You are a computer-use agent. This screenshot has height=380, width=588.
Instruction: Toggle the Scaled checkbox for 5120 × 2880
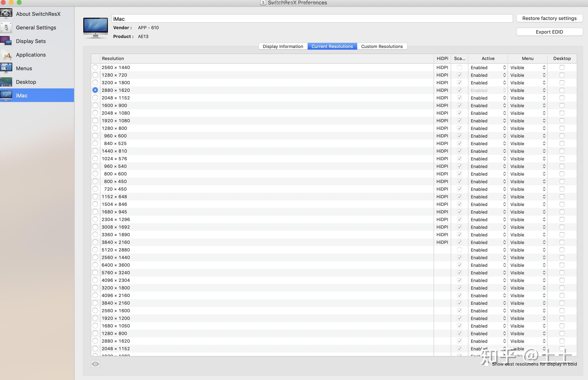tap(459, 250)
